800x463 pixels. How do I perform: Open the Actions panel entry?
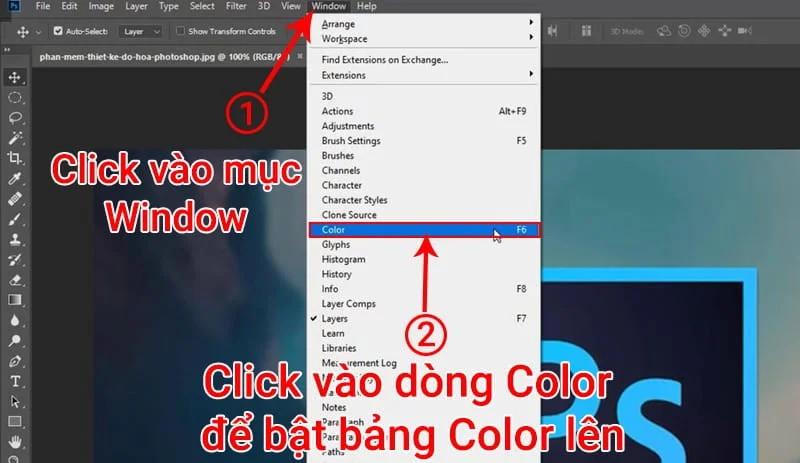tap(424, 111)
